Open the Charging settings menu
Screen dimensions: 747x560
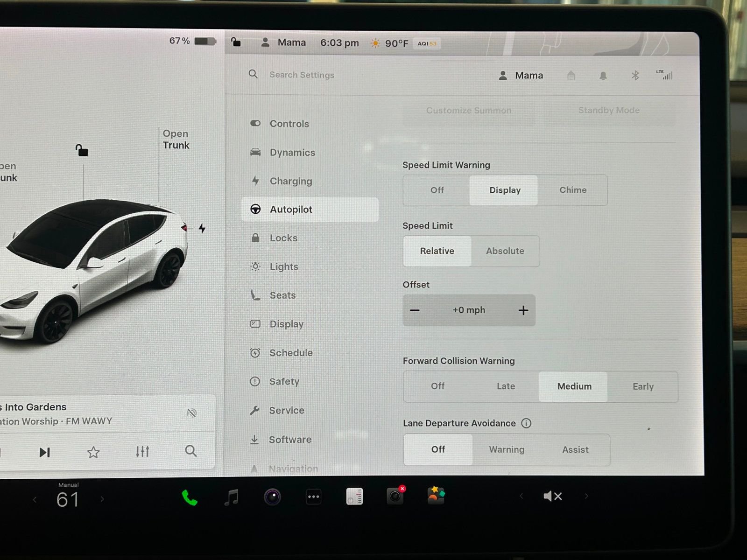click(x=290, y=181)
